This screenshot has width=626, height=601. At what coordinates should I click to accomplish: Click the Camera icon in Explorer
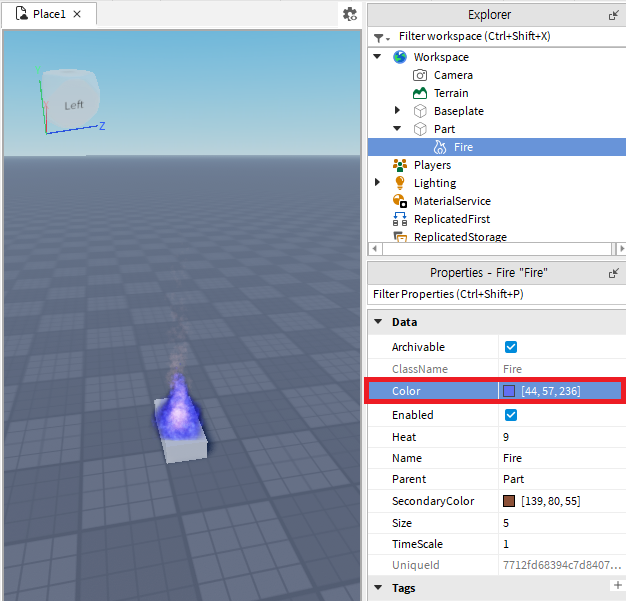click(x=420, y=75)
